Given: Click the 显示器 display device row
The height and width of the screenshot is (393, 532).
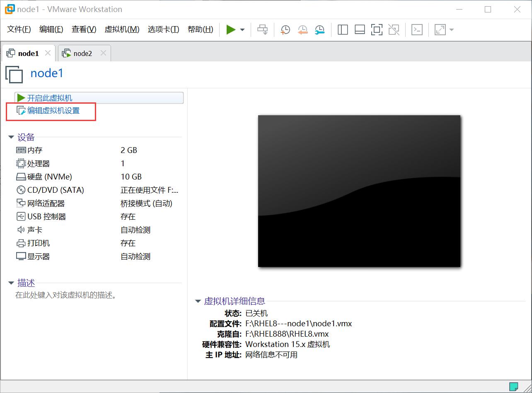Looking at the screenshot, I should [x=98, y=256].
